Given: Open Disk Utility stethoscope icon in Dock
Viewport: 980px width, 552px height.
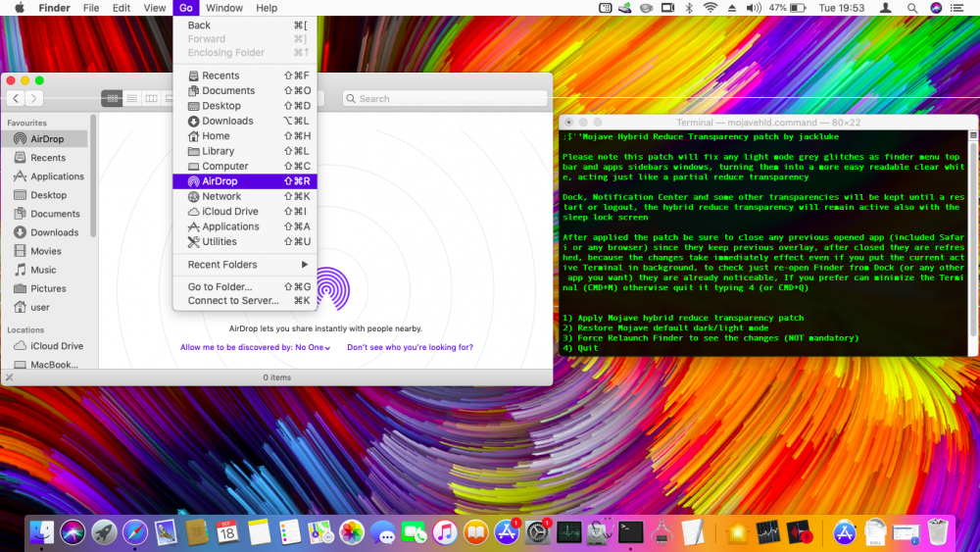Looking at the screenshot, I should (x=600, y=532).
